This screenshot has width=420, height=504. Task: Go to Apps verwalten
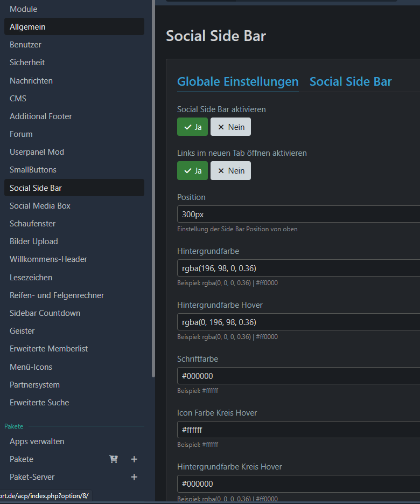(x=37, y=441)
